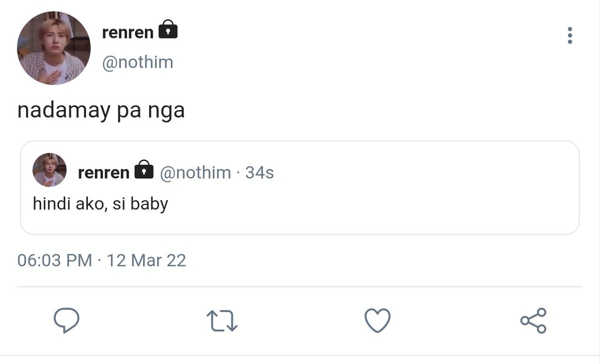This screenshot has width=600, height=364.
Task: Click the 12 Mar 22 date
Action: pos(146,260)
